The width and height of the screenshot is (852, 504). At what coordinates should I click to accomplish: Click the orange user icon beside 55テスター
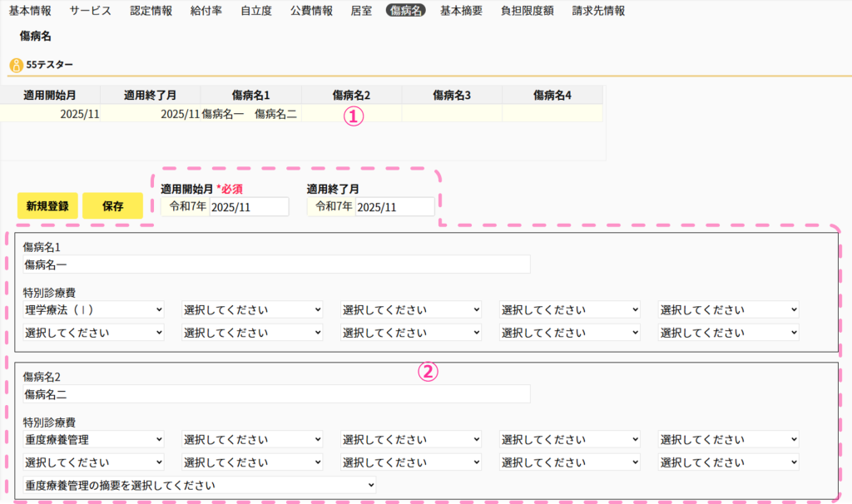(17, 65)
